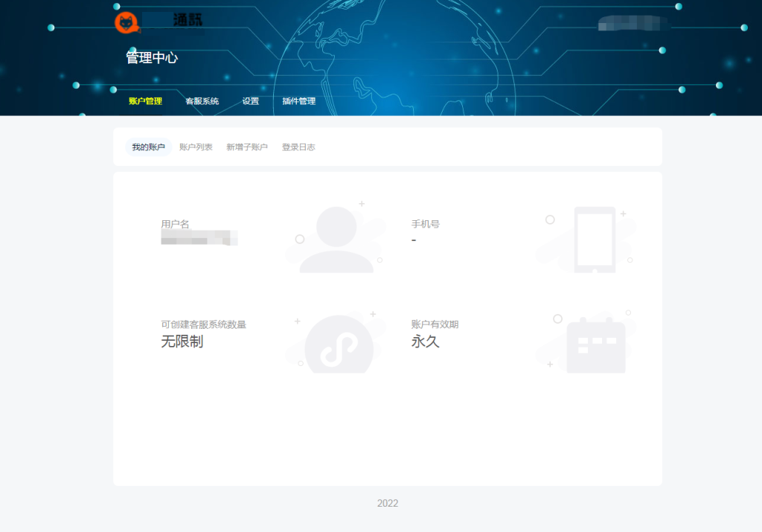Select 插件管理 in the top navigation
This screenshot has width=762, height=532.
coord(298,101)
